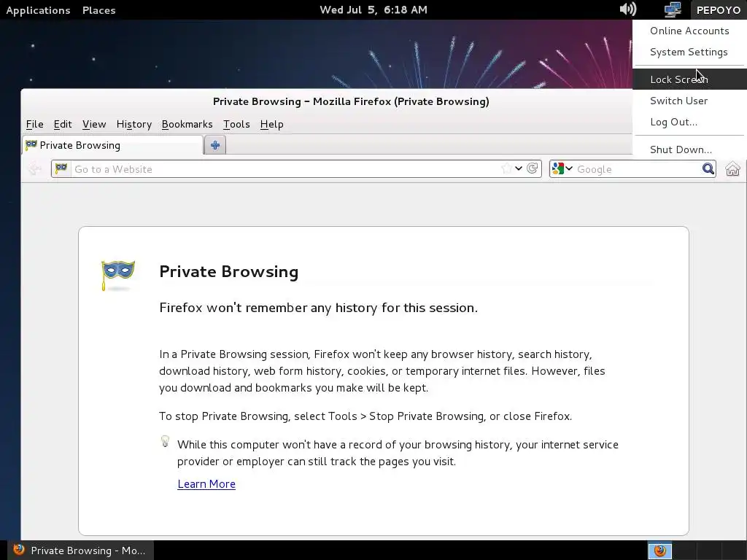Screen dimensions: 747x560
Task: Click the reload page icon
Action: click(x=533, y=168)
